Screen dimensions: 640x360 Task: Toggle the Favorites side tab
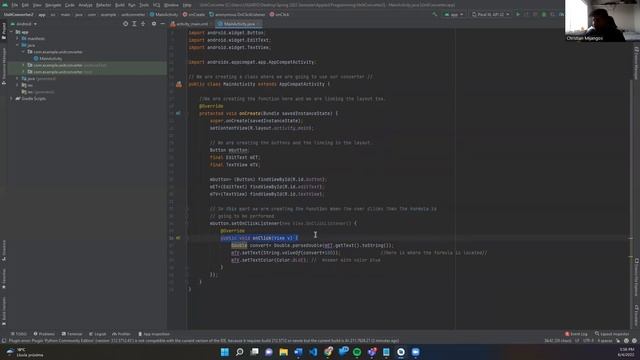(x=4, y=279)
